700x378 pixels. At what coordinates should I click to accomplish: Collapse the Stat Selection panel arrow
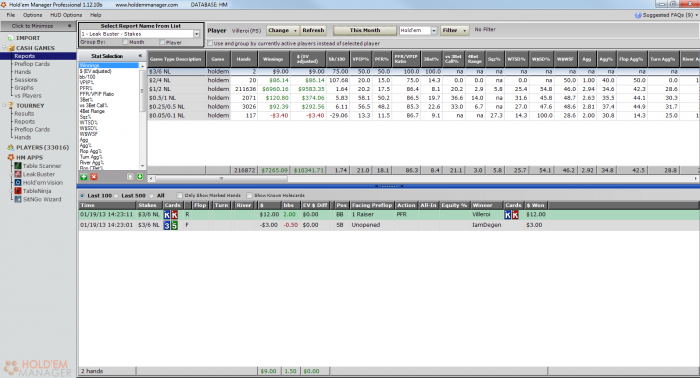[x=140, y=56]
